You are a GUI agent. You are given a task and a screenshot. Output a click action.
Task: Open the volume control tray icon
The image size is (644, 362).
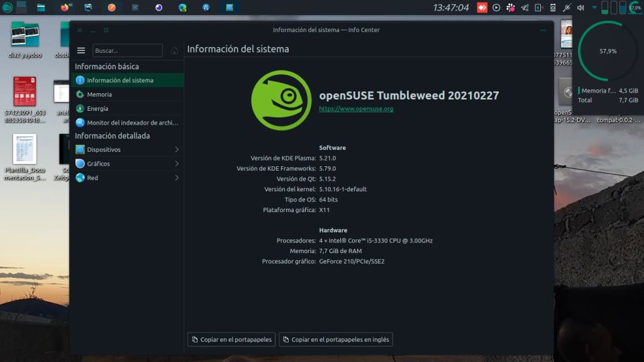pos(580,8)
